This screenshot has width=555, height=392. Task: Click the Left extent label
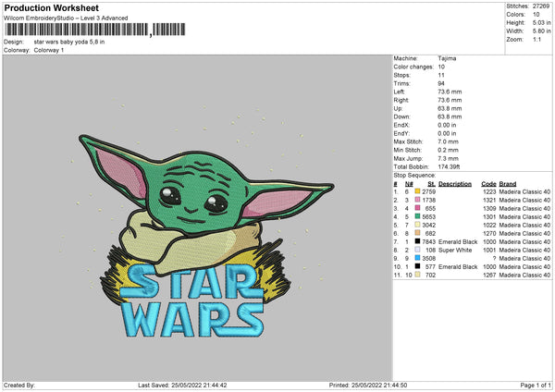[398, 92]
